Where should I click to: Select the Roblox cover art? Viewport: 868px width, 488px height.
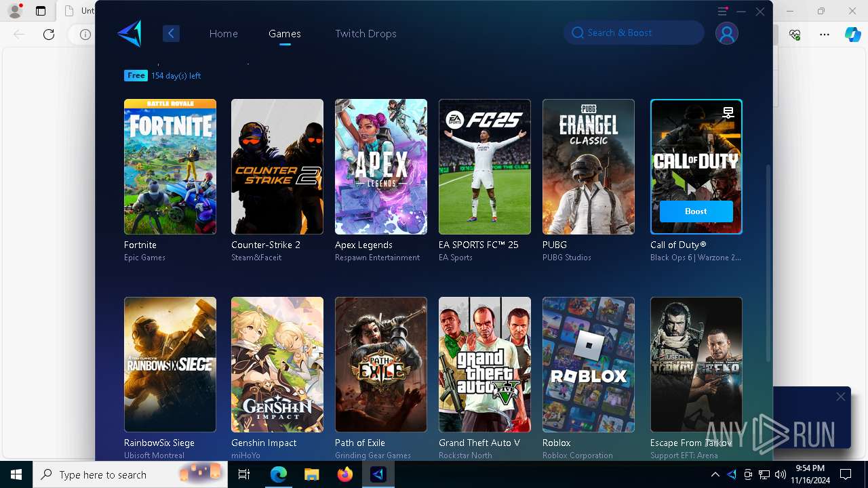(x=589, y=365)
